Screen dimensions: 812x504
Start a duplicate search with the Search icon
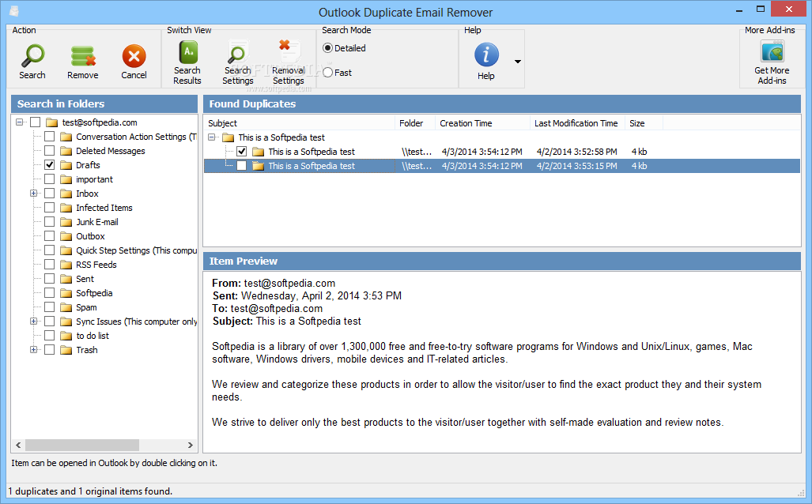pos(32,56)
